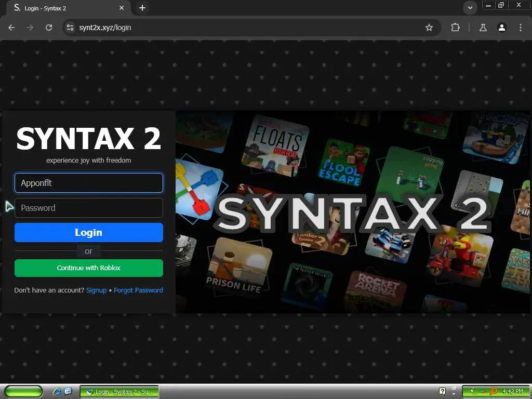Open a new tab with plus button
Screen dimensions: 532x399
[x=142, y=8]
